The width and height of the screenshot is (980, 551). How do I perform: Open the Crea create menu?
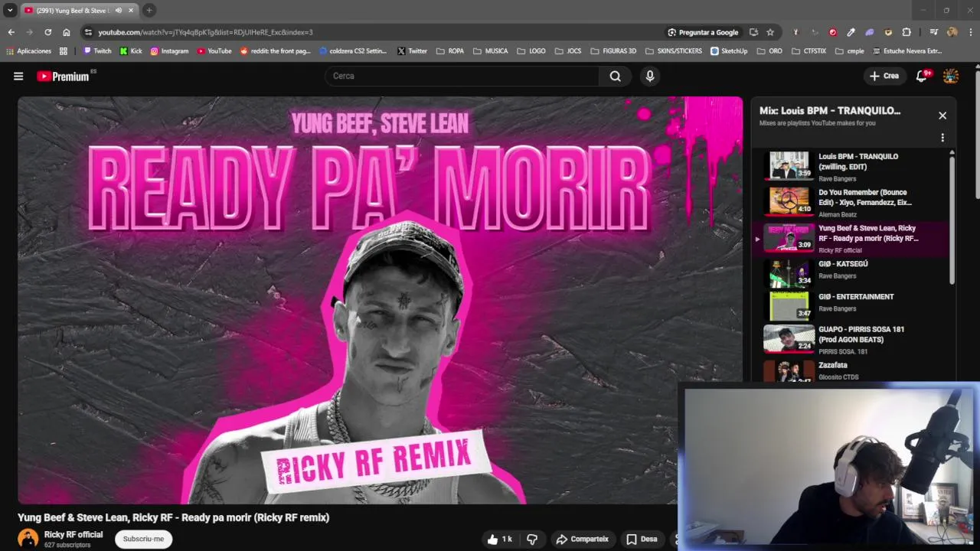[x=884, y=76]
